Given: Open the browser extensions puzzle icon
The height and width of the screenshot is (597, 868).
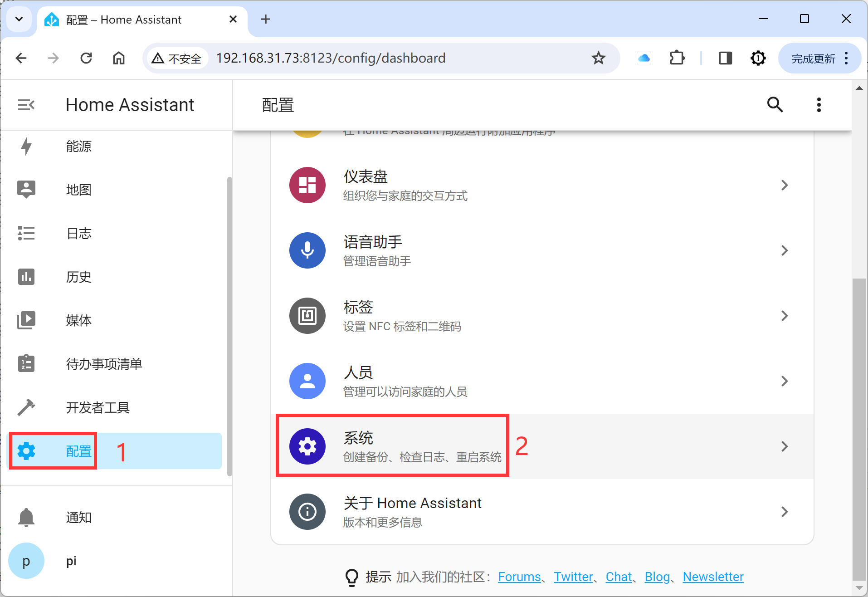Looking at the screenshot, I should (677, 58).
